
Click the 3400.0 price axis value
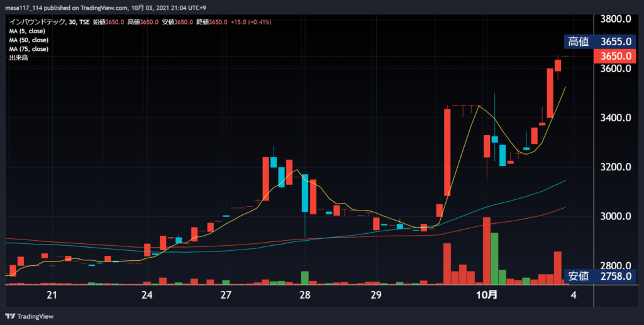[616, 118]
